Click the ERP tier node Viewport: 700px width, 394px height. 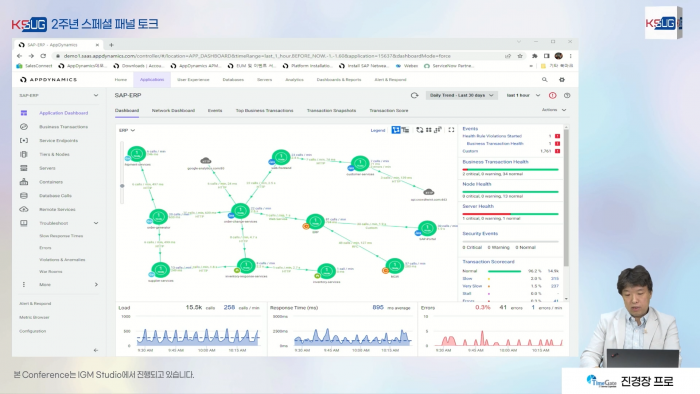[x=315, y=221]
